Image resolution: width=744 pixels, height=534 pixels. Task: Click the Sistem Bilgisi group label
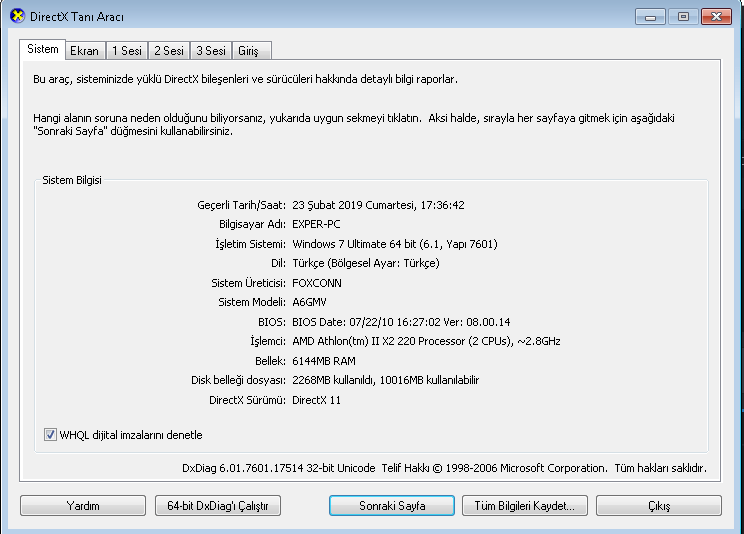coord(72,180)
